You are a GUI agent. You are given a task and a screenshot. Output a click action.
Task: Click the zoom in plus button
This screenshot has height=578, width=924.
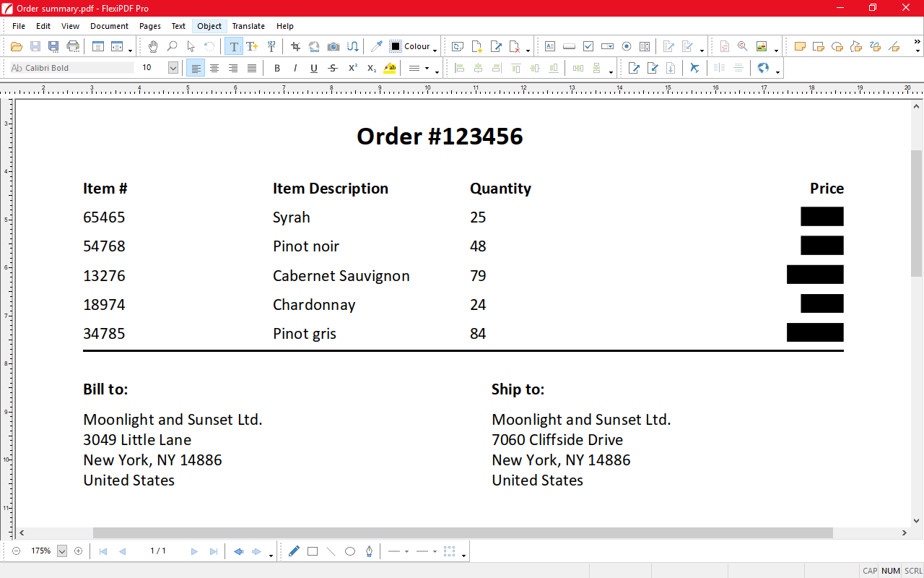(x=79, y=551)
